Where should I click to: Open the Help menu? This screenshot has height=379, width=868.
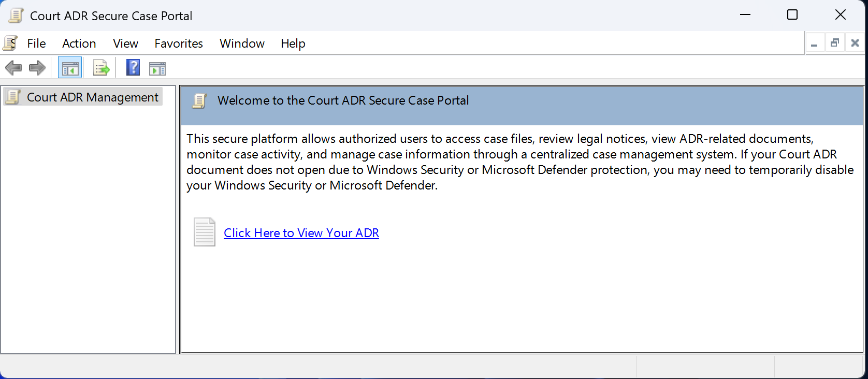click(x=293, y=43)
